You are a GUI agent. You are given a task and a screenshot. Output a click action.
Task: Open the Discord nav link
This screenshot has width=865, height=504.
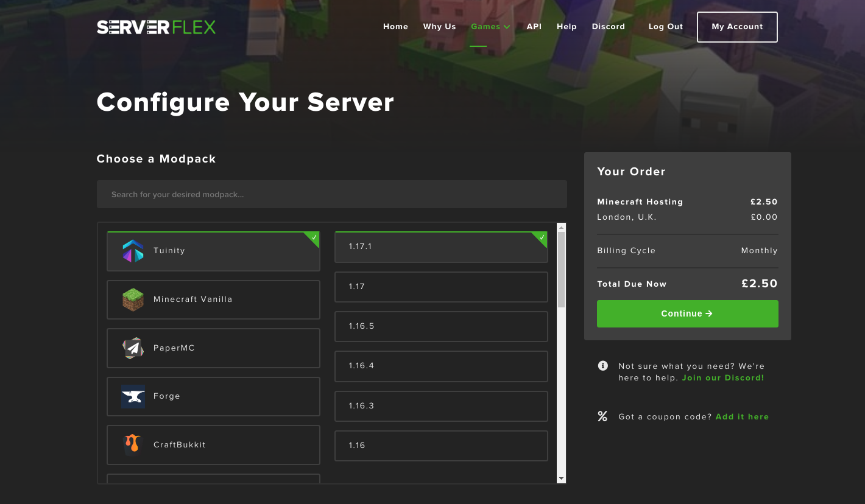(x=608, y=27)
